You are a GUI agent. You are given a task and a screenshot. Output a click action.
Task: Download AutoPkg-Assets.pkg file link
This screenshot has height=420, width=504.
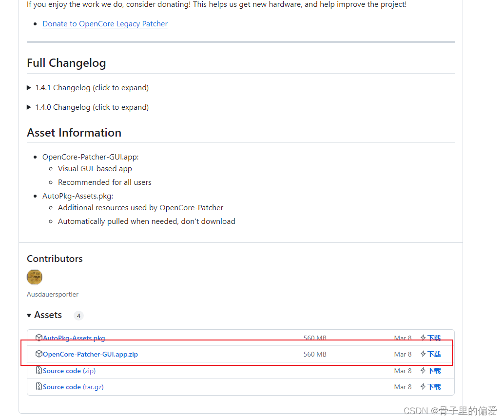click(74, 338)
